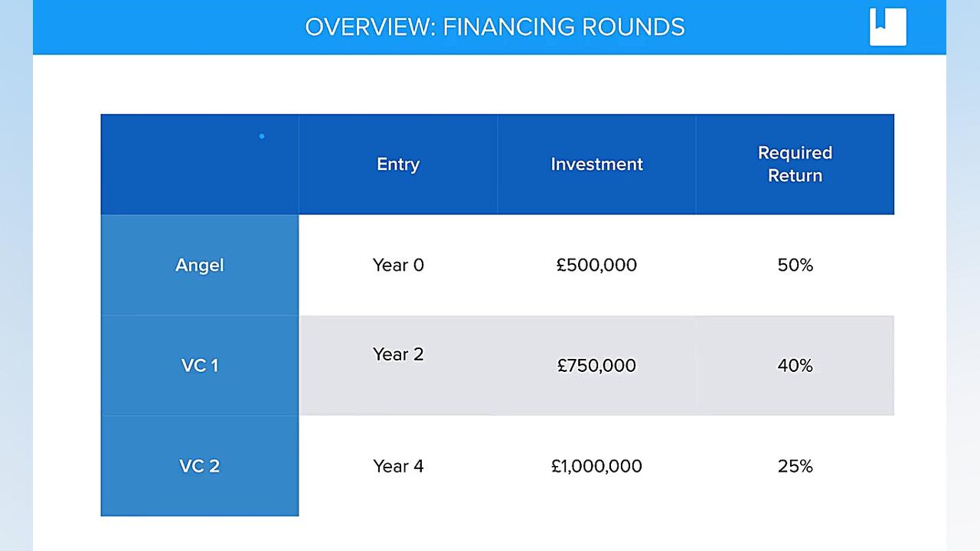Select the £500,000 investment cell
Viewport: 980px width, 551px height.
pos(596,265)
